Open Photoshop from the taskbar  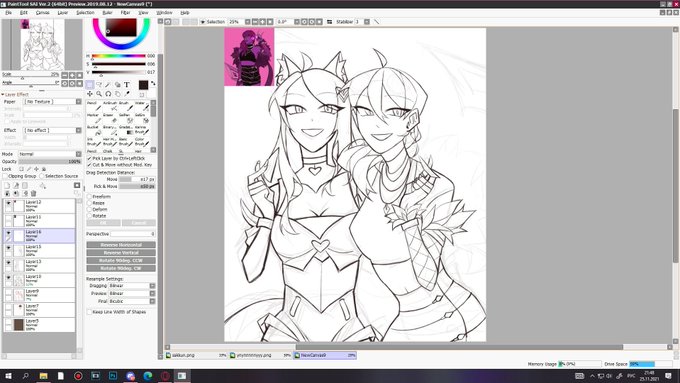(x=113, y=376)
